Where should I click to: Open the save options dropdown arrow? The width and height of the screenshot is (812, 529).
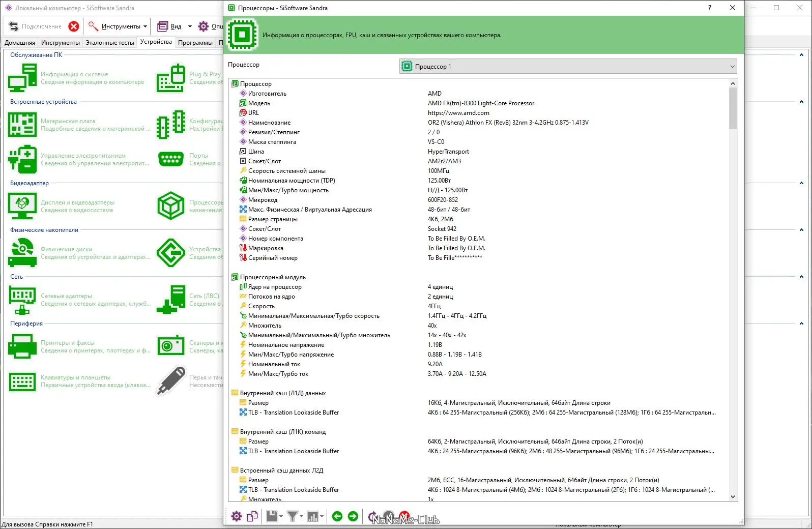281,517
